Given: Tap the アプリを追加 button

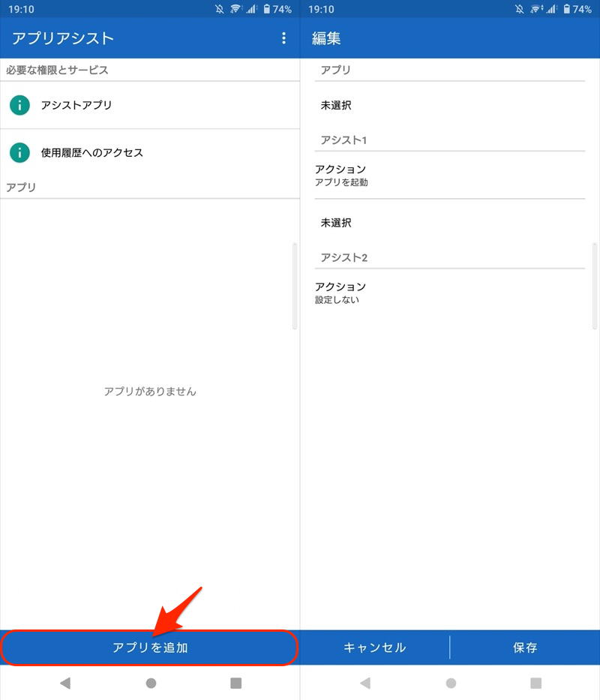Looking at the screenshot, I should pos(150,647).
